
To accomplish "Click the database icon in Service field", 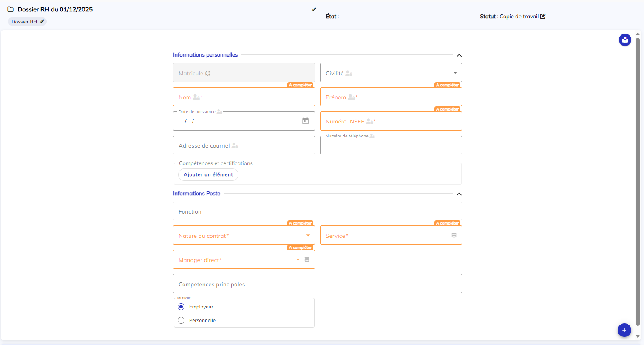I will pyautogui.click(x=454, y=235).
